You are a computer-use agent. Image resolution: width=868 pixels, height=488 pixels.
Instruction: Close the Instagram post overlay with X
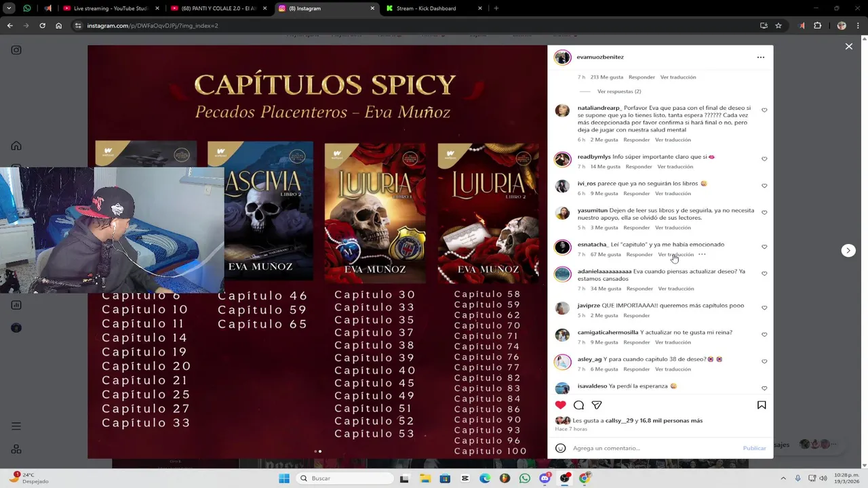848,46
